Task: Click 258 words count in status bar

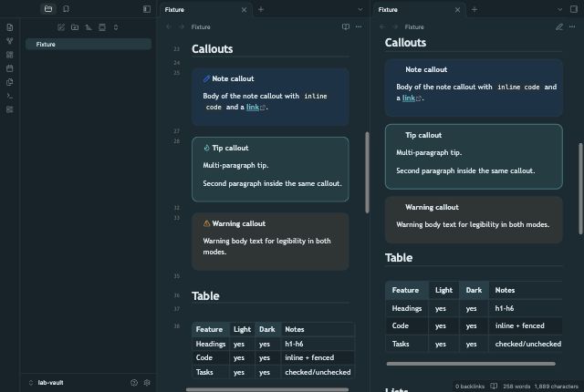Action: (516, 387)
